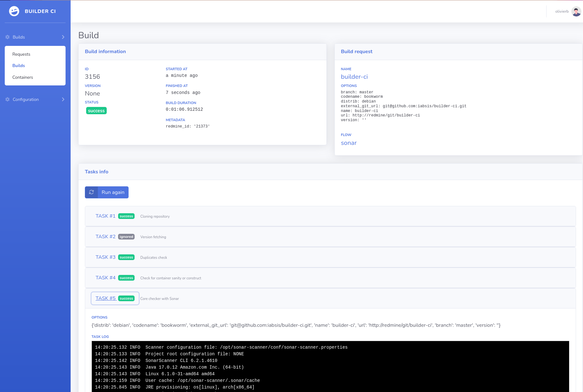Click the version value None
Viewport: 583px width, 392px height.
(x=92, y=93)
